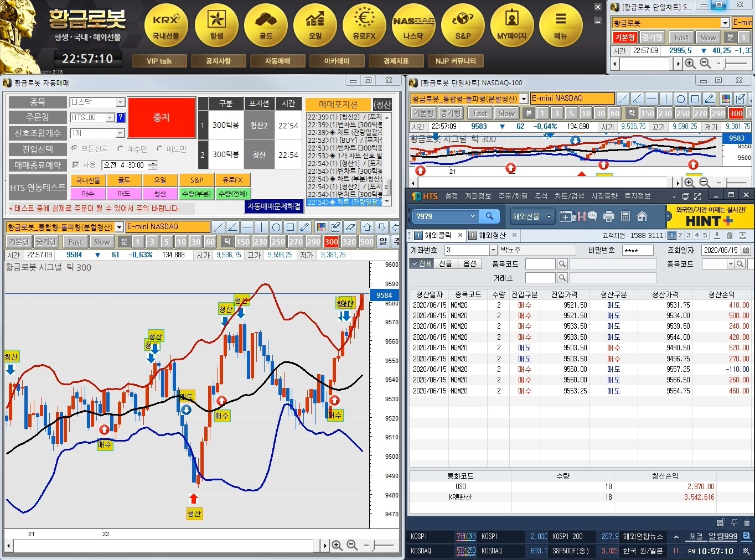Open the 차트/검색 menu in HTS
Image resolution: width=755 pixels, height=560 pixels.
click(x=569, y=196)
